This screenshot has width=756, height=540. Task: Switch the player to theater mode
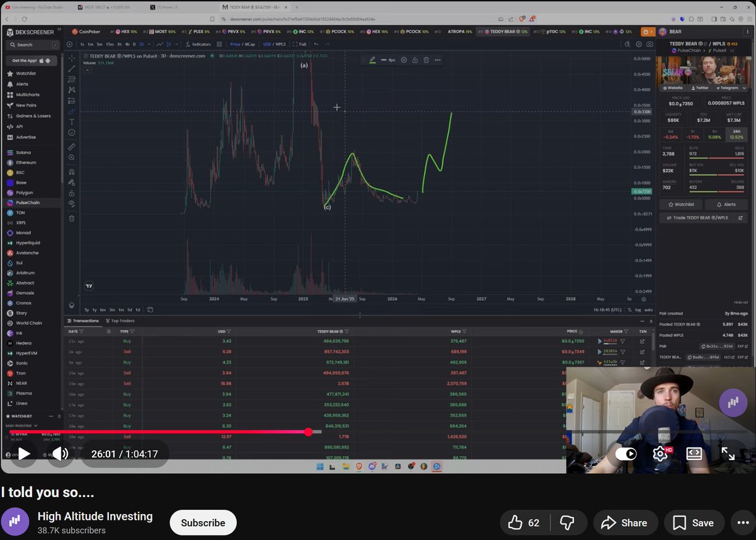tap(694, 454)
